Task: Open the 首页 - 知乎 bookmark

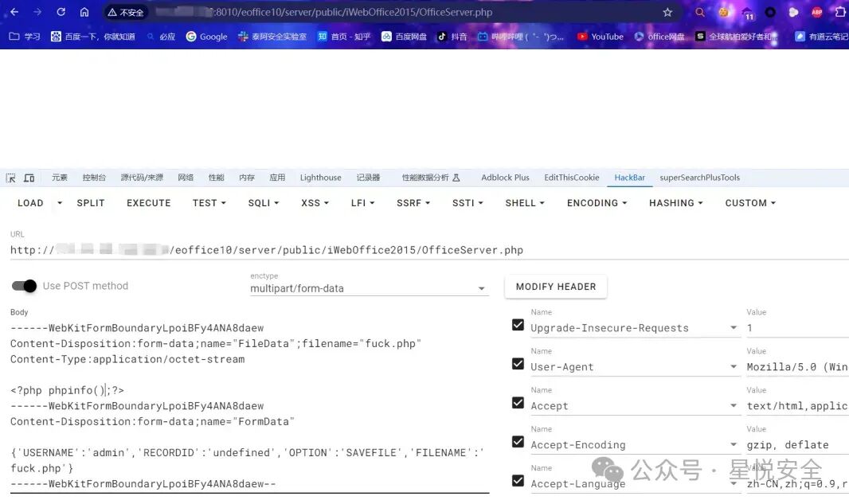Action: click(344, 37)
